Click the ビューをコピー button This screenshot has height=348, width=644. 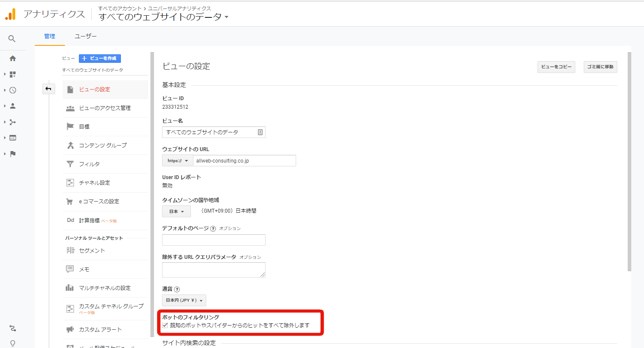pyautogui.click(x=556, y=67)
